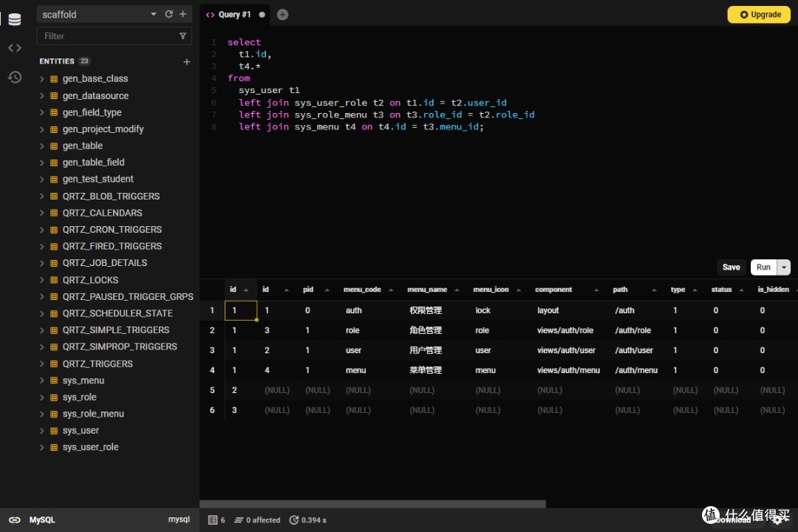Click MySQL connection link icon in status bar

tap(14, 519)
